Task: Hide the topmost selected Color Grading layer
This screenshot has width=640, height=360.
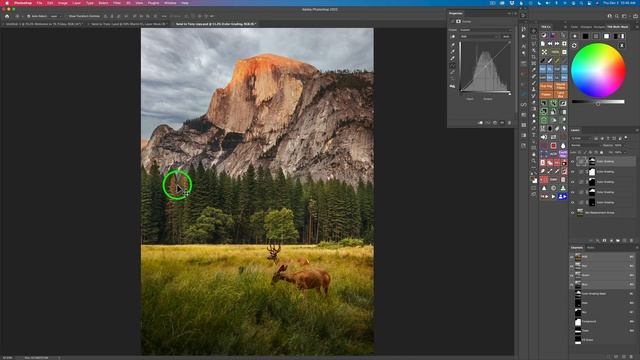Action: (x=572, y=161)
